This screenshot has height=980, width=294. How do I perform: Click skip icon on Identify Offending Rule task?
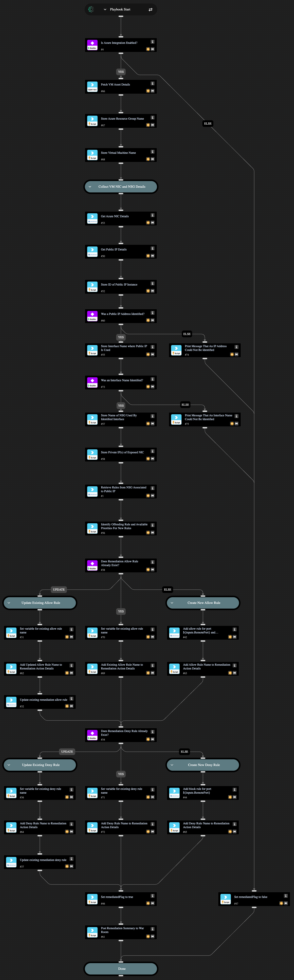pos(152,533)
